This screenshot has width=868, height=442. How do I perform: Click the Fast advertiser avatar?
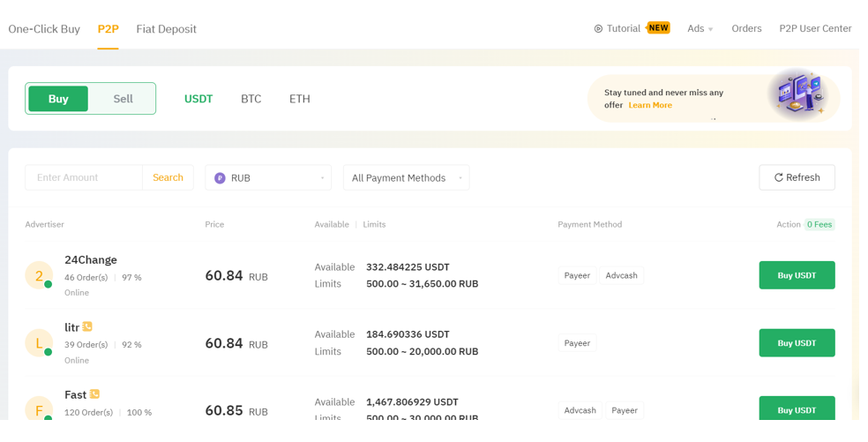tap(39, 409)
